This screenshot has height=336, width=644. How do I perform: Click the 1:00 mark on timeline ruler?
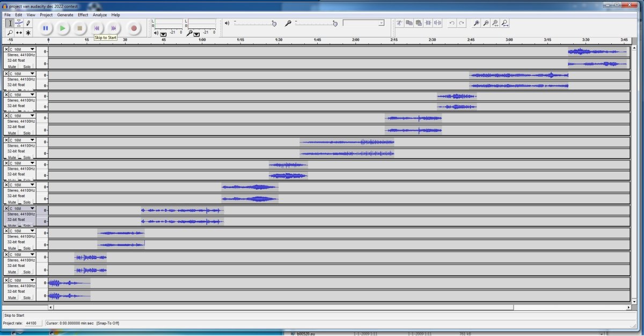(202, 40)
